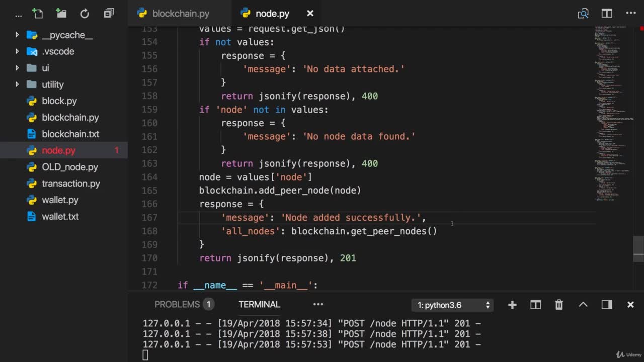Screen dimensions: 644x362
Task: Click the node.py error count badge
Action: [117, 150]
